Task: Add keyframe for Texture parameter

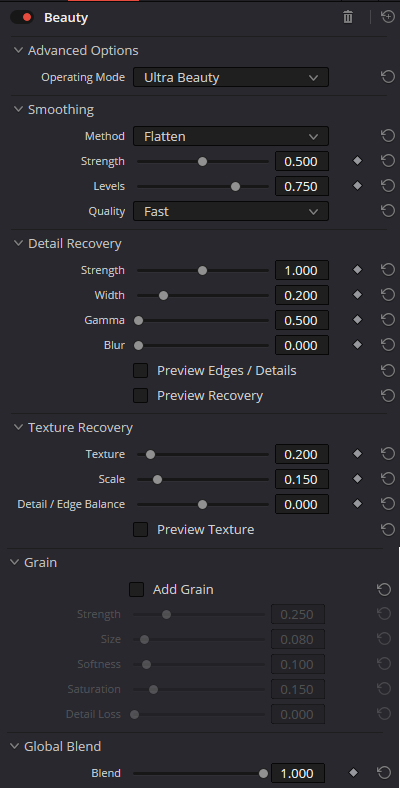Action: click(357, 454)
